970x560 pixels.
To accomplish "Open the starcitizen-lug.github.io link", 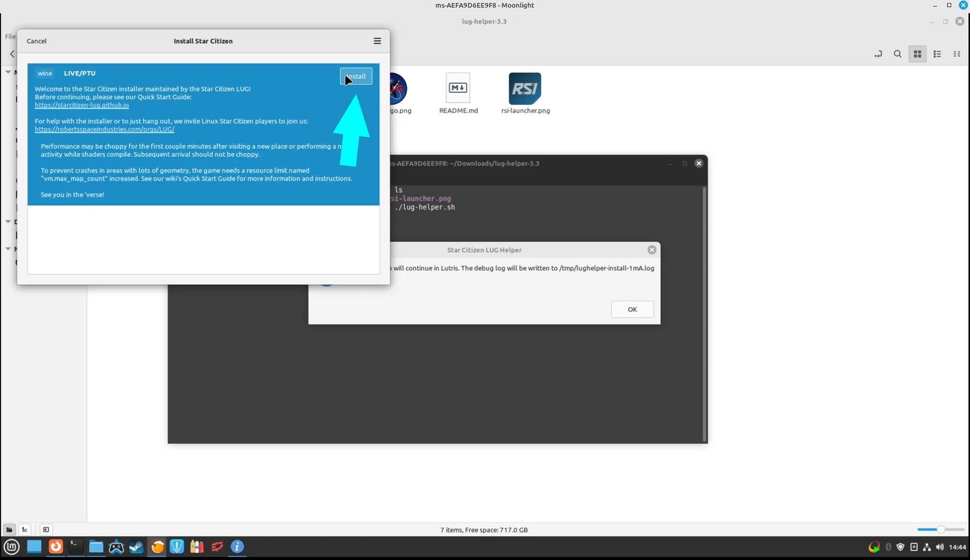I will pyautogui.click(x=82, y=105).
